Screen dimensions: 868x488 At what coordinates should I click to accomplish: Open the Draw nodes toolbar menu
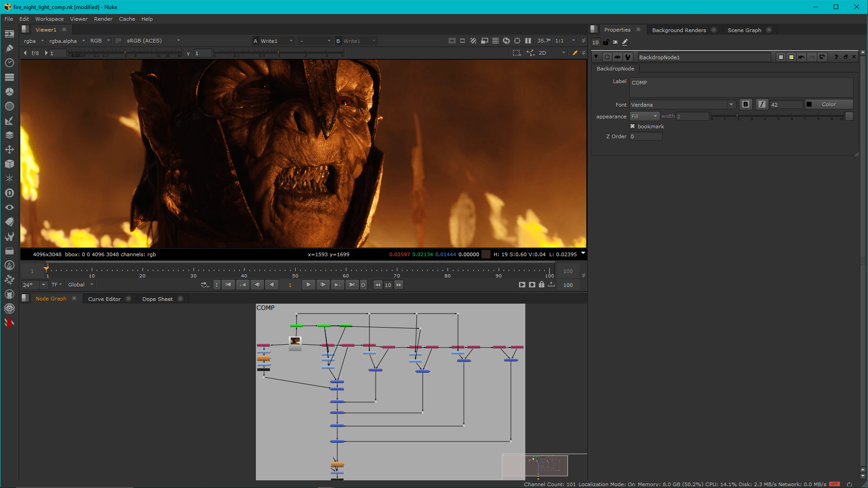(x=9, y=48)
